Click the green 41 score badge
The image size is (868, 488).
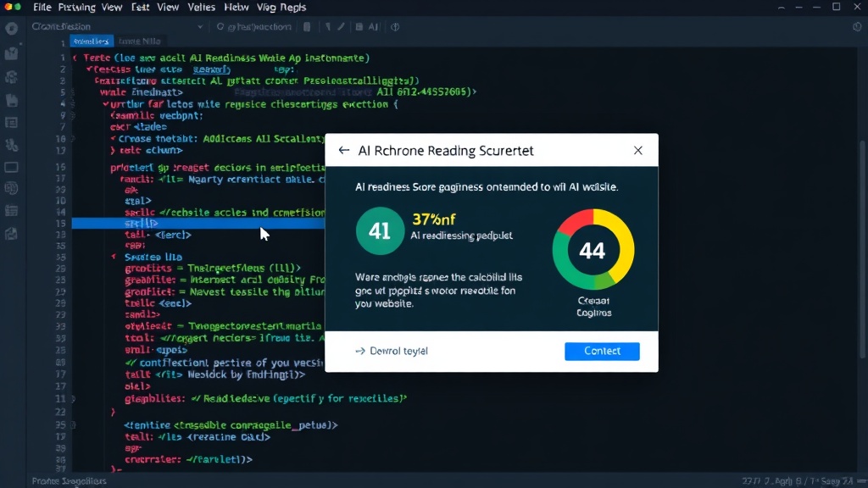(380, 230)
